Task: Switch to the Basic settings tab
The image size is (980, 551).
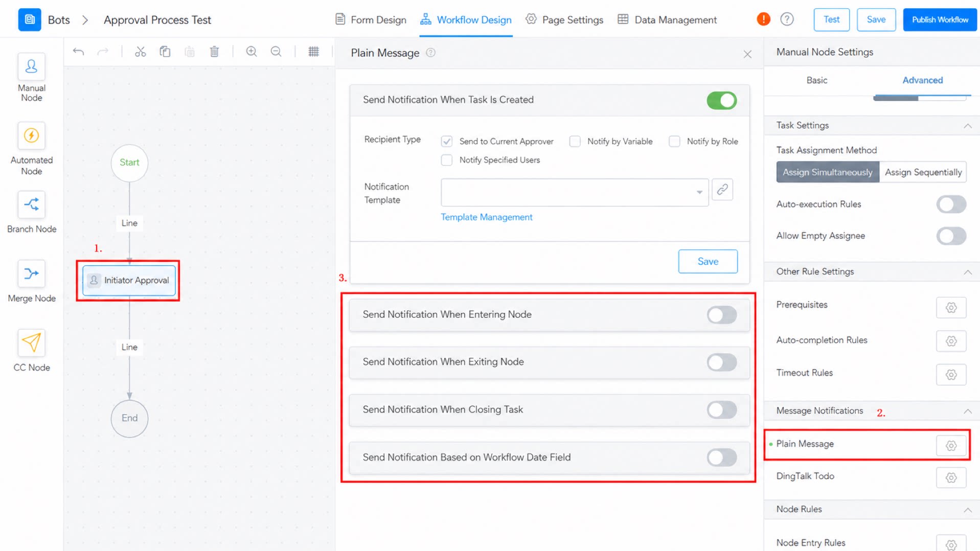Action: [x=816, y=80]
